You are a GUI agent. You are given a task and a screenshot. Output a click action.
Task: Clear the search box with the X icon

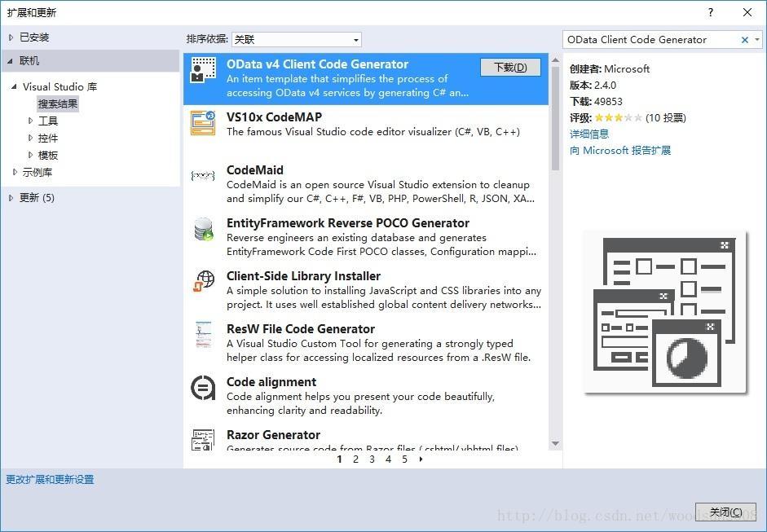click(x=744, y=40)
